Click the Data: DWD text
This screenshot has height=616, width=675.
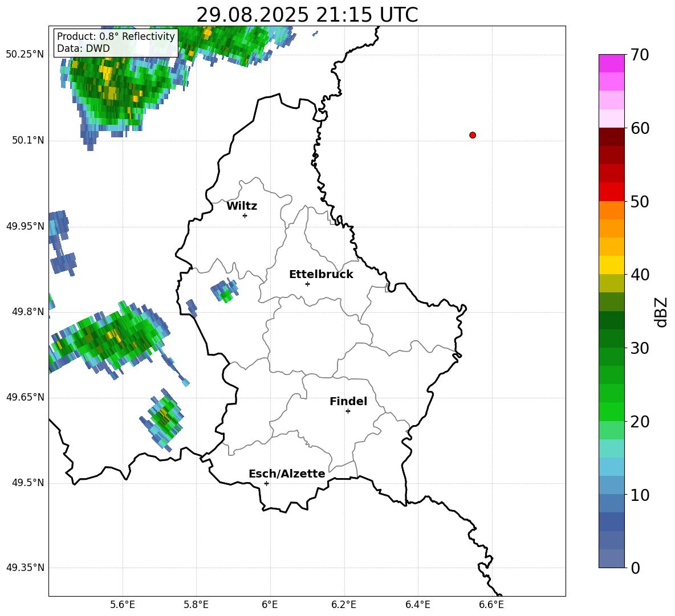pos(83,48)
